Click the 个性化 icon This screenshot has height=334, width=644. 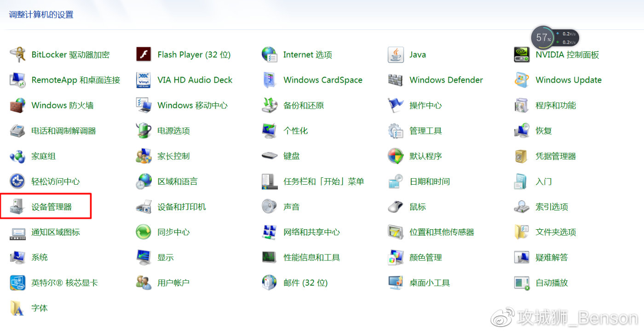pos(270,131)
